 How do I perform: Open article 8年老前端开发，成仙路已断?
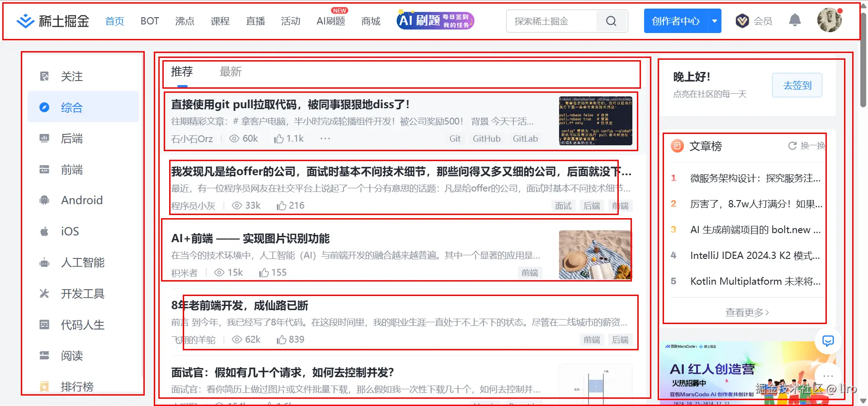[240, 306]
